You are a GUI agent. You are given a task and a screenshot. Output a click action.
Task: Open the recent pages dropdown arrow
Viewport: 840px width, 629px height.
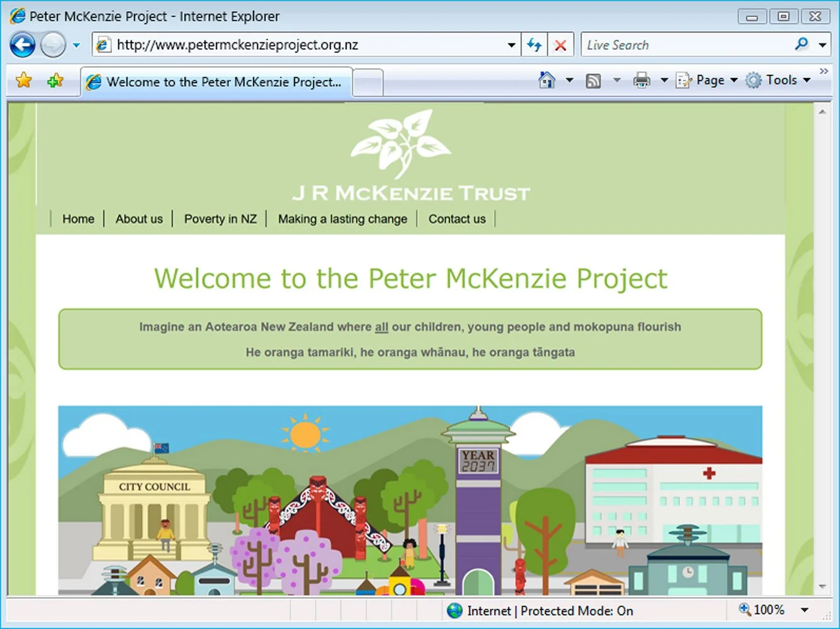point(76,45)
